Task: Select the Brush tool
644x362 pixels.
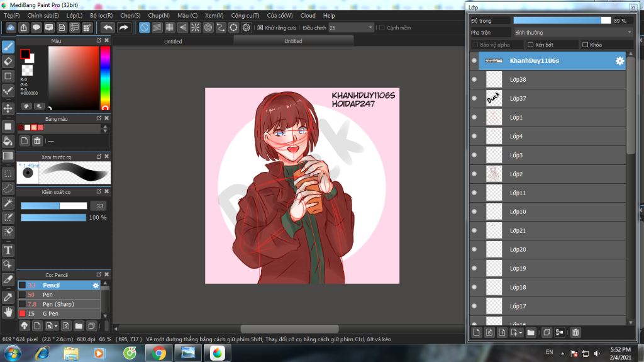Action: click(8, 47)
